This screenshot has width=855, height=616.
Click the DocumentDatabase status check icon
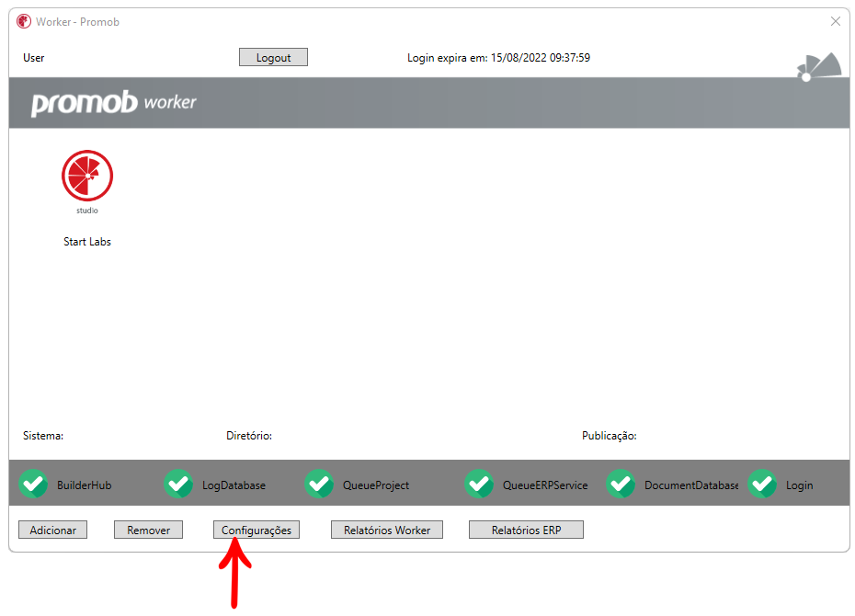pos(621,485)
